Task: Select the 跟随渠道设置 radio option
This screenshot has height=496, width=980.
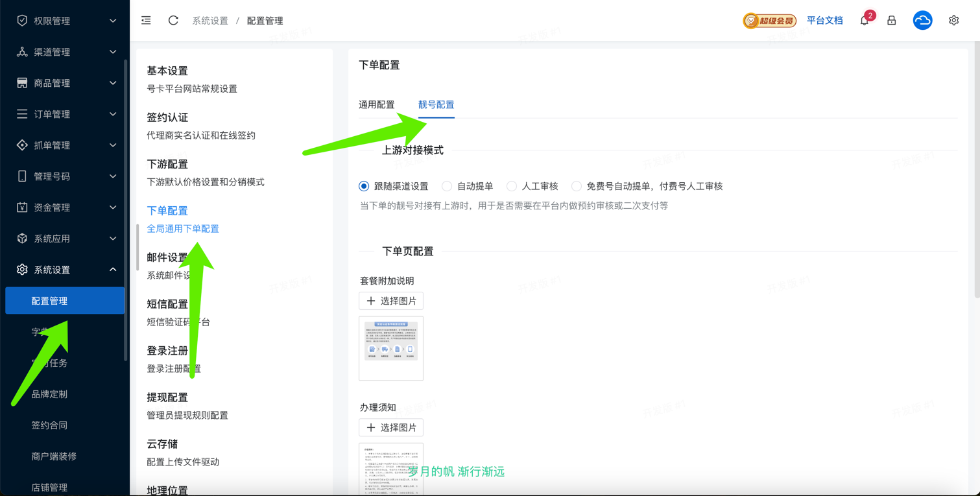Action: pos(364,186)
